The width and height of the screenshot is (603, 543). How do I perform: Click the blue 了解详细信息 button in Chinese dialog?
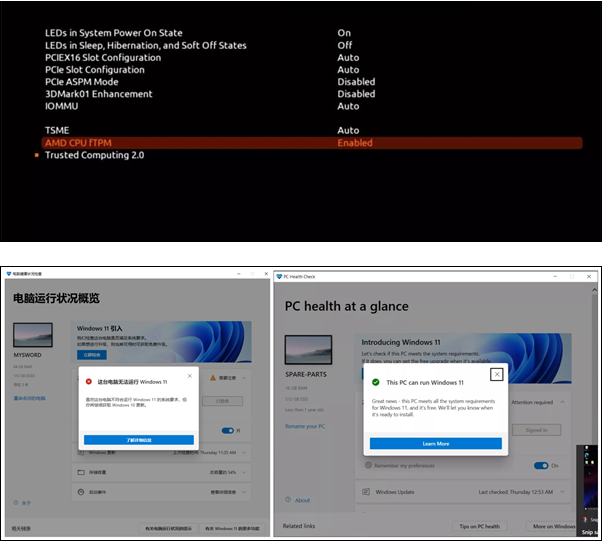coord(139,440)
